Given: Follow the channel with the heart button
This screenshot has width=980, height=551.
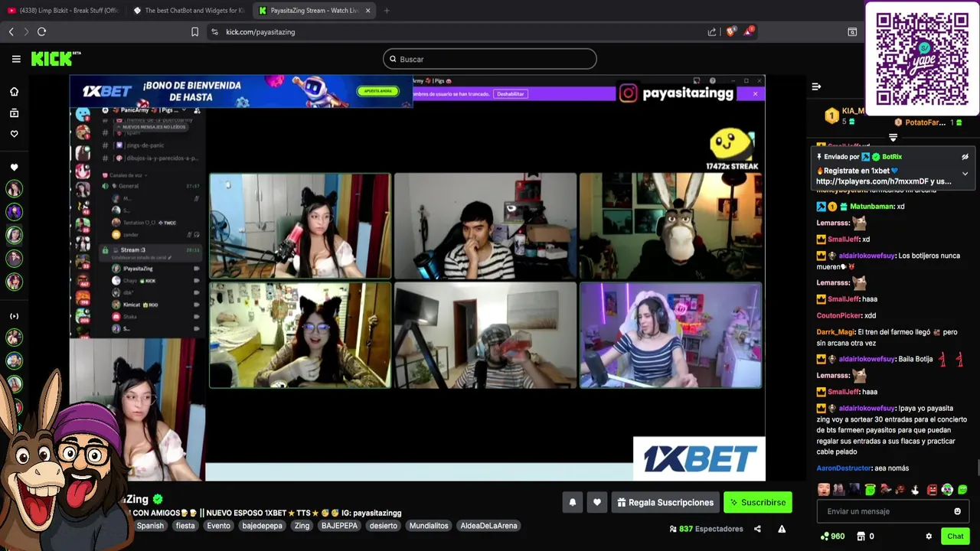Looking at the screenshot, I should coord(597,503).
